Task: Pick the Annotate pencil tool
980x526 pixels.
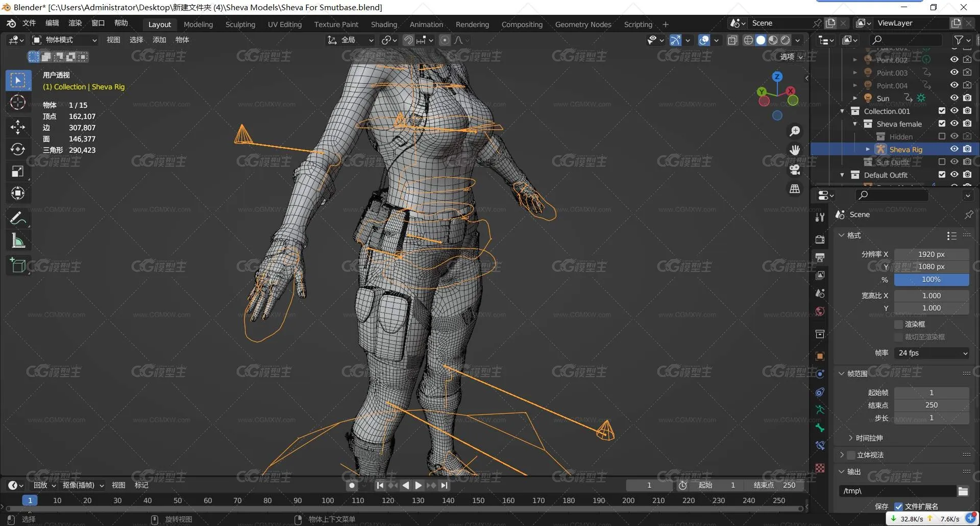Action: [x=18, y=219]
